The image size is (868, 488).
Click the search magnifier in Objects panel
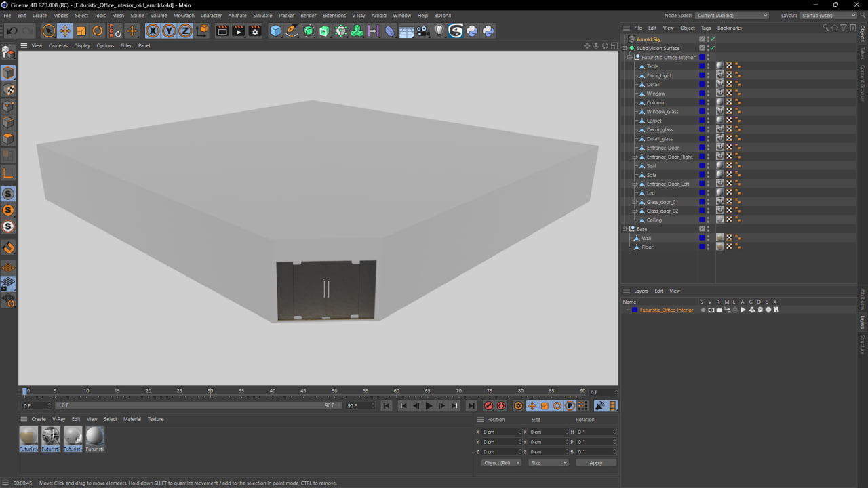826,28
